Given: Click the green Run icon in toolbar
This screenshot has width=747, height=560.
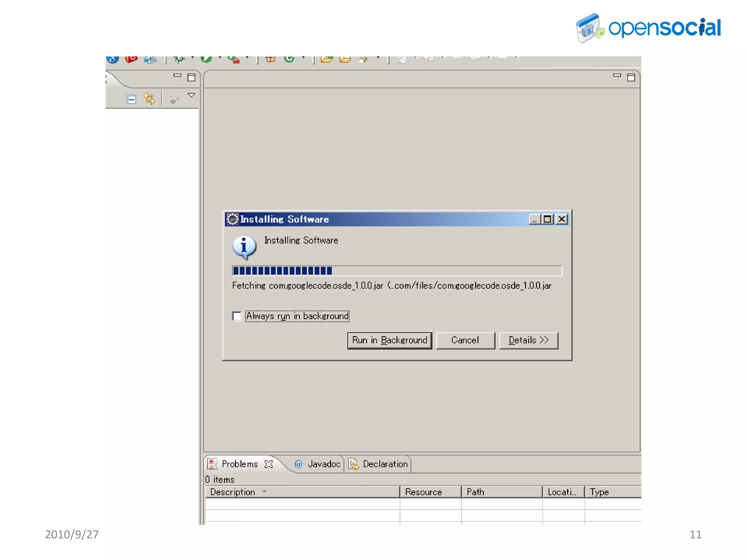Looking at the screenshot, I should point(206,59).
